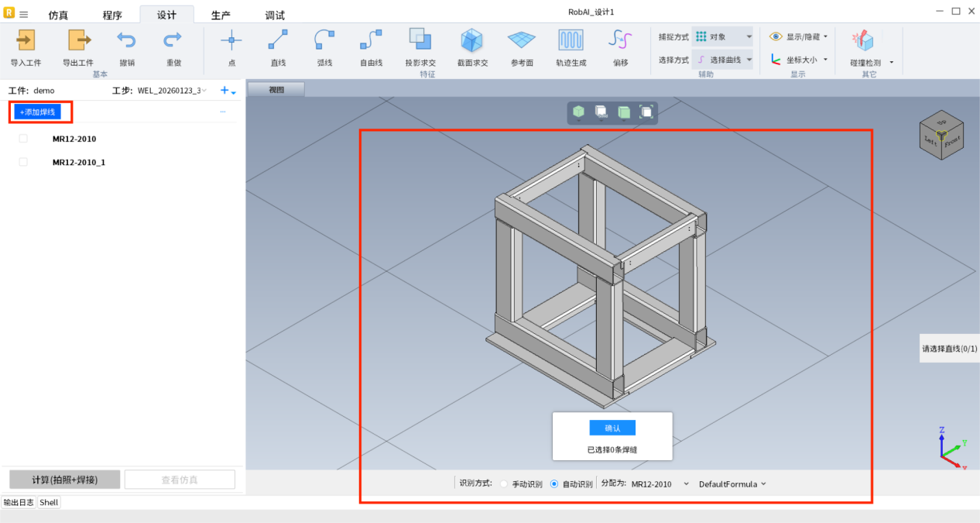
Task: Open the Output Log (输出日志) tab
Action: pyautogui.click(x=19, y=502)
